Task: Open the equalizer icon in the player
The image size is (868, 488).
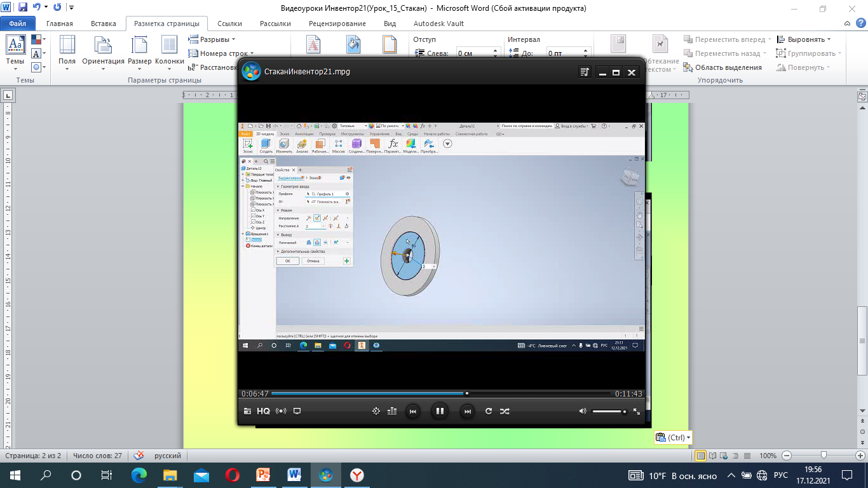Action: [392, 411]
